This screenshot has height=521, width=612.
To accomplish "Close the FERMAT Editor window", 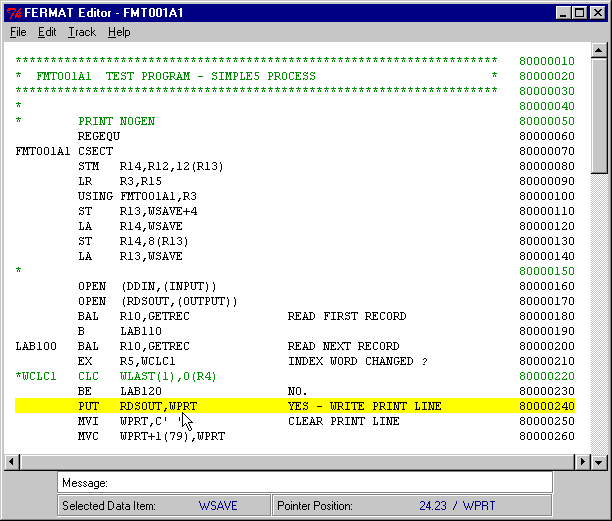I will [598, 13].
